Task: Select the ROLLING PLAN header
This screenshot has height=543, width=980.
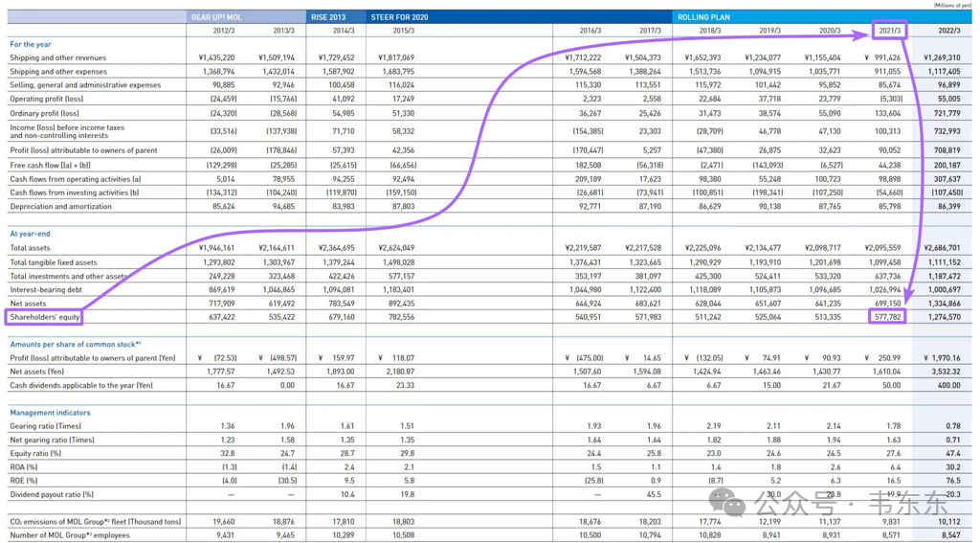Action: [x=703, y=17]
